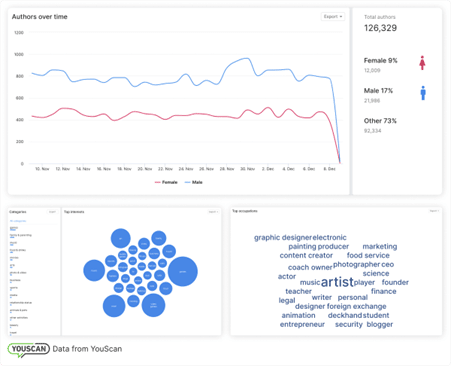451x366 pixels.
Task: Click the word artist in occupations cloud
Action: [337, 282]
